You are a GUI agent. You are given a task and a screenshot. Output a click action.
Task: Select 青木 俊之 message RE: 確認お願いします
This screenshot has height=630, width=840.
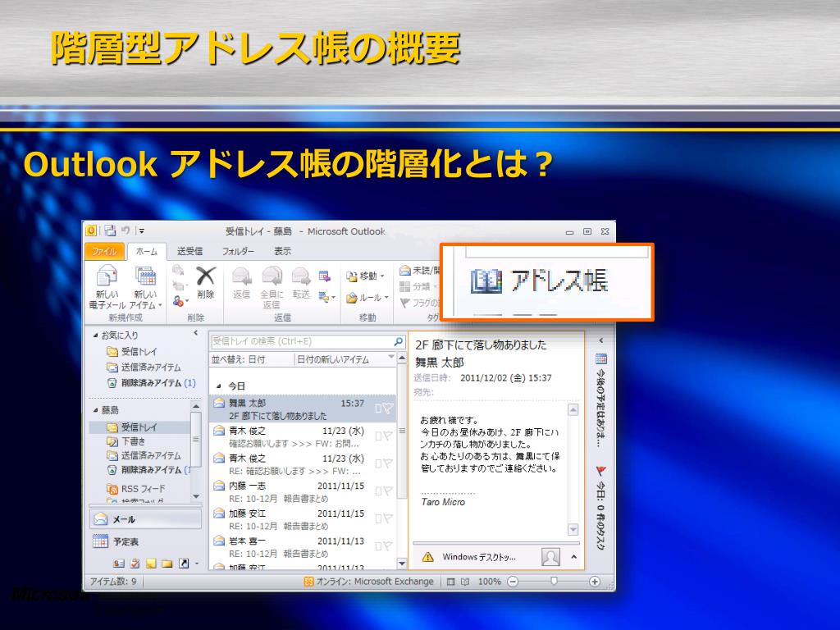(x=303, y=464)
